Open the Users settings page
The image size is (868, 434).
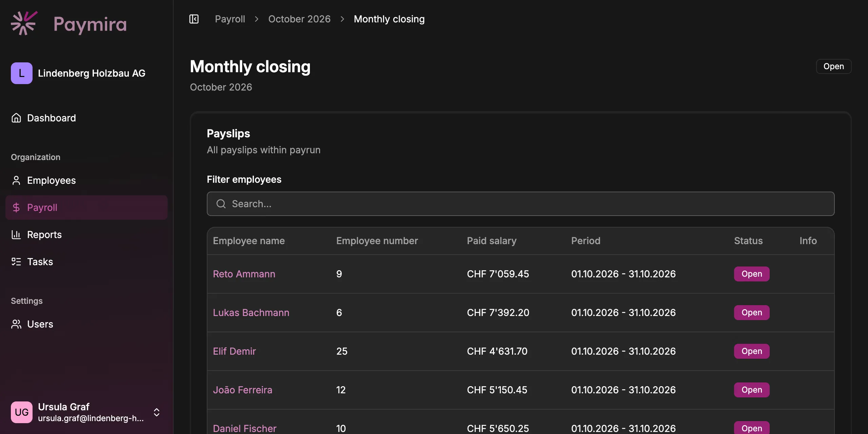86,324
